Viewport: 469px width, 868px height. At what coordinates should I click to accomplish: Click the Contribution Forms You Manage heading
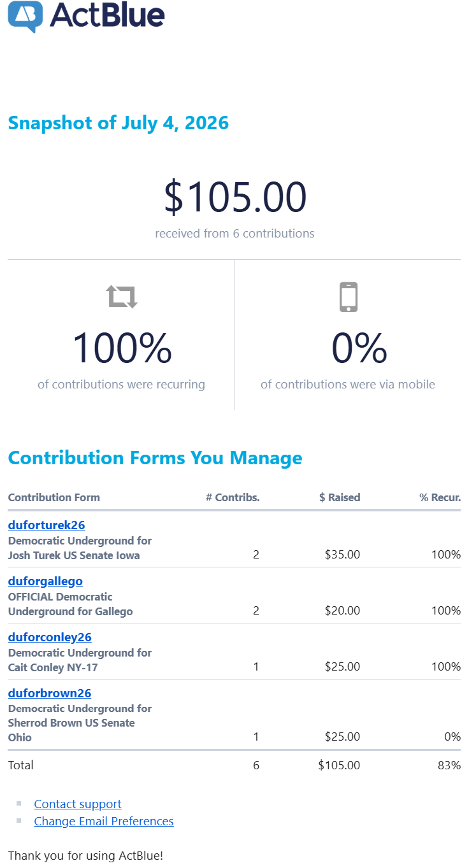tap(155, 458)
